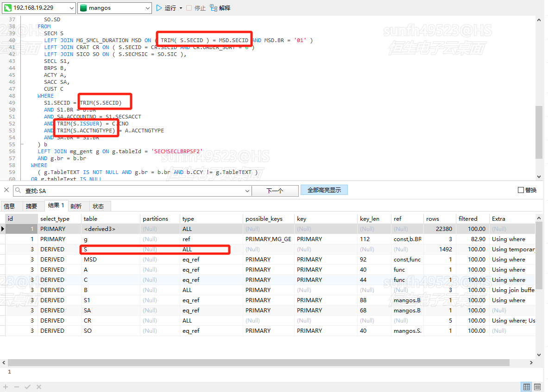Select the SA table name cell
548x392 pixels.
click(x=111, y=311)
